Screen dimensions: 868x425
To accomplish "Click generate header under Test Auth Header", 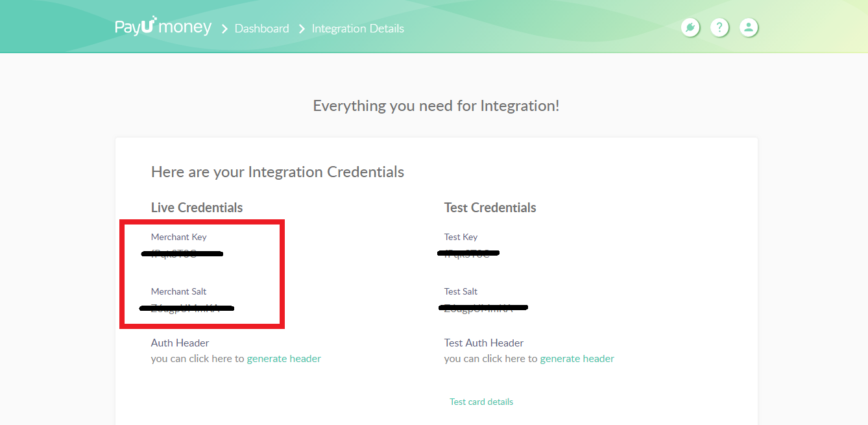I will [577, 358].
